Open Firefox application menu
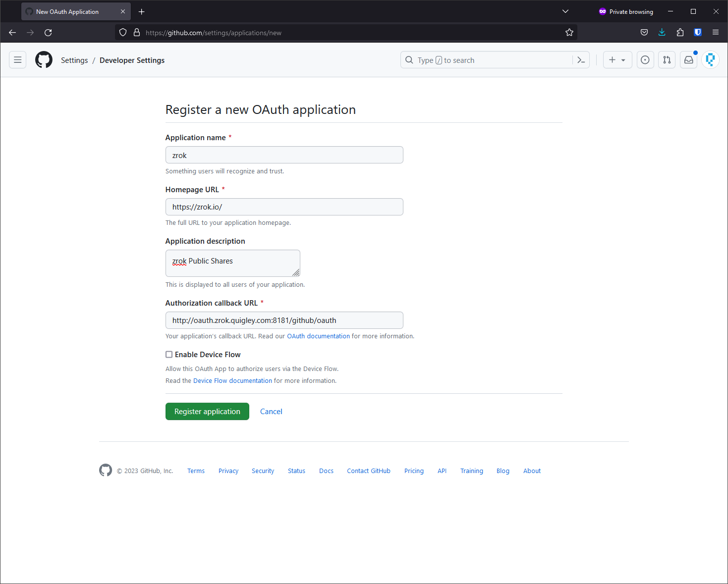 pyautogui.click(x=715, y=33)
